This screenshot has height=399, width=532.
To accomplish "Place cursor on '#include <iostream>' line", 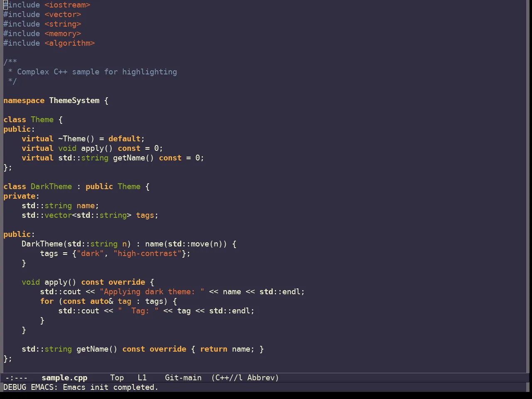I will click(47, 5).
